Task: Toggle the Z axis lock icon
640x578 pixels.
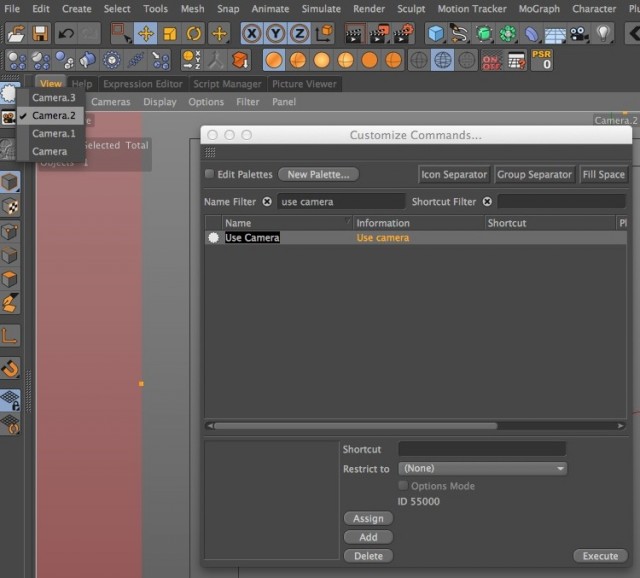Action: [300, 33]
